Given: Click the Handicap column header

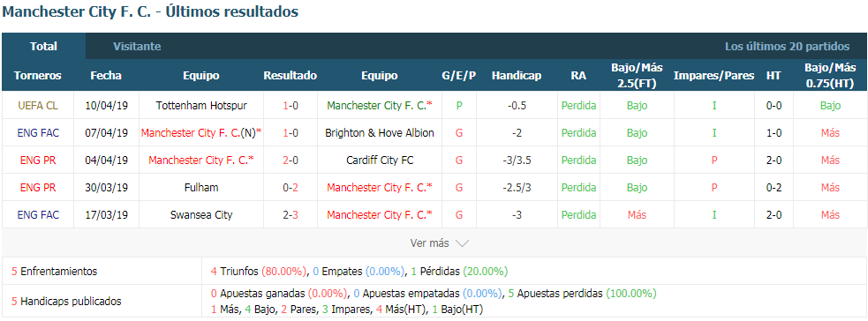Looking at the screenshot, I should pyautogui.click(x=517, y=76).
